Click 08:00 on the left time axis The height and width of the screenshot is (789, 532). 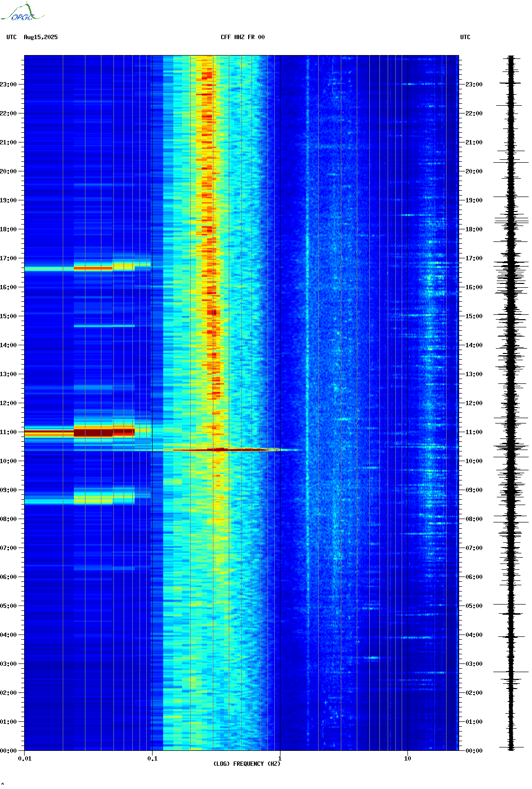[8, 519]
